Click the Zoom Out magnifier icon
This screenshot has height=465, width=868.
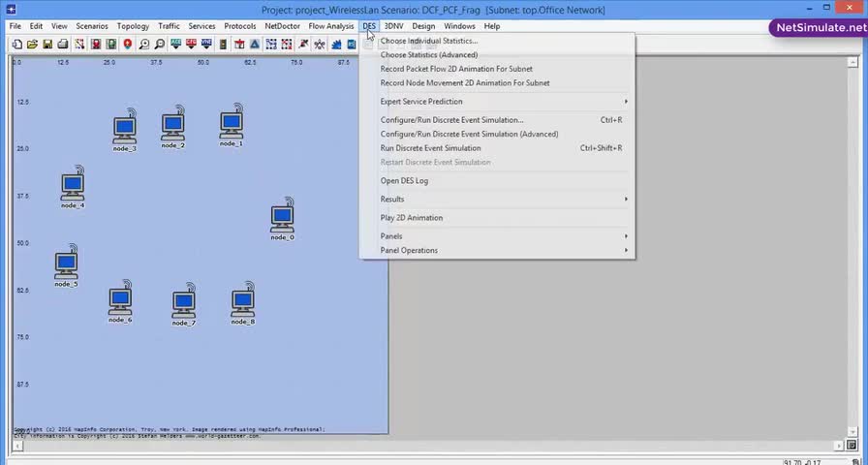160,45
